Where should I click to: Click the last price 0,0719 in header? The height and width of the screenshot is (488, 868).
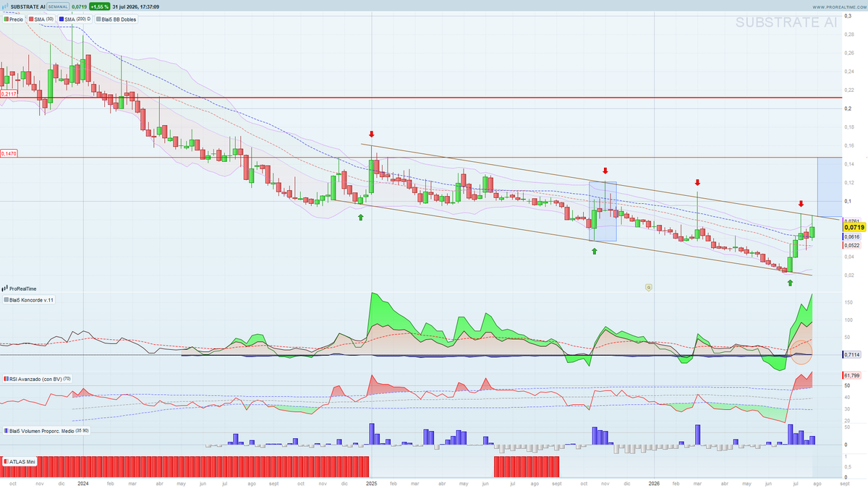(x=78, y=7)
